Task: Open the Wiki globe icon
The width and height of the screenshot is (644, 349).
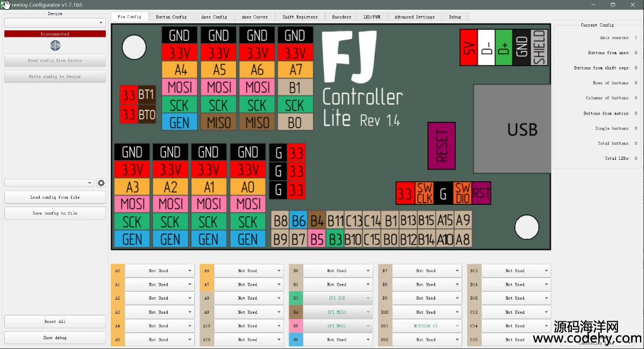Action: tap(55, 45)
